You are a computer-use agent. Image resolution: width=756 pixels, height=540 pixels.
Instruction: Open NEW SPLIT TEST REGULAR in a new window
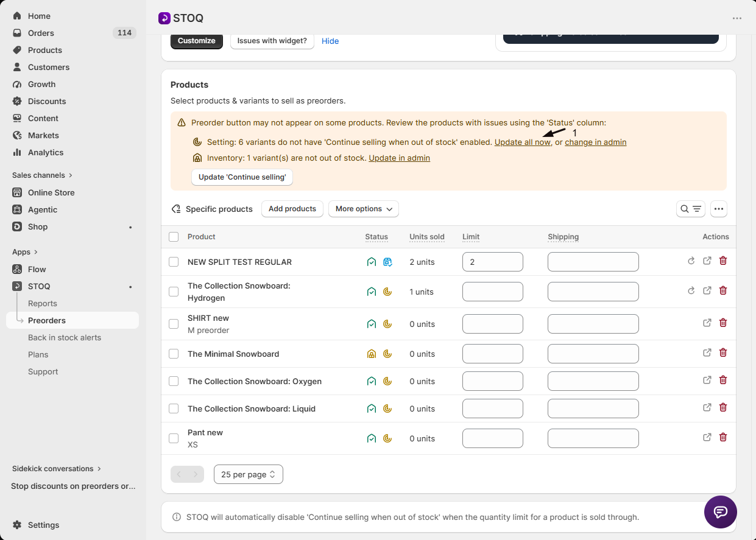click(707, 261)
